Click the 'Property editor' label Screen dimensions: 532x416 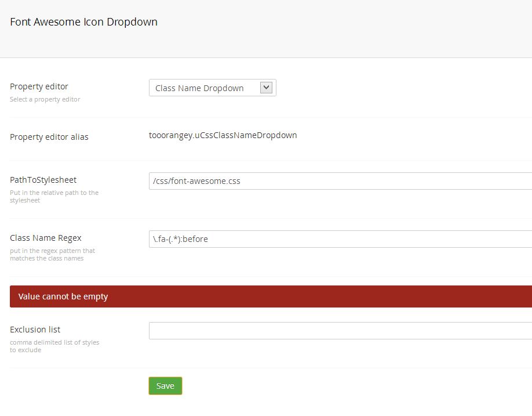tap(39, 86)
